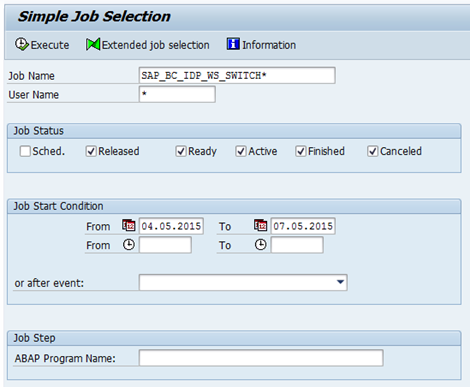The width and height of the screenshot is (470, 387).
Task: Click the Execute button label
Action: [50, 45]
